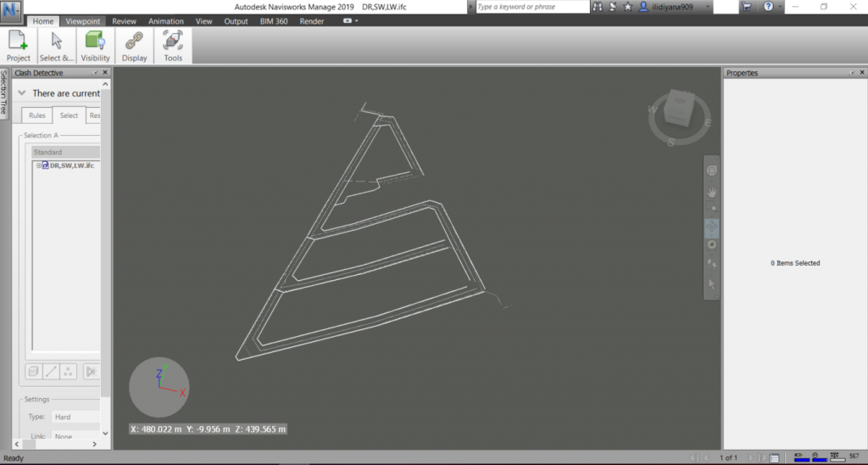Click the Autodesk App Store cart icon

[747, 7]
